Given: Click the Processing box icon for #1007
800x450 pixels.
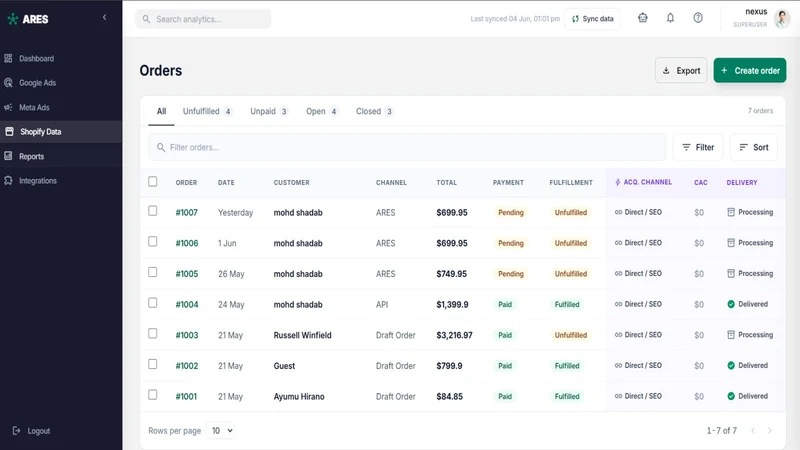Looking at the screenshot, I should (731, 212).
